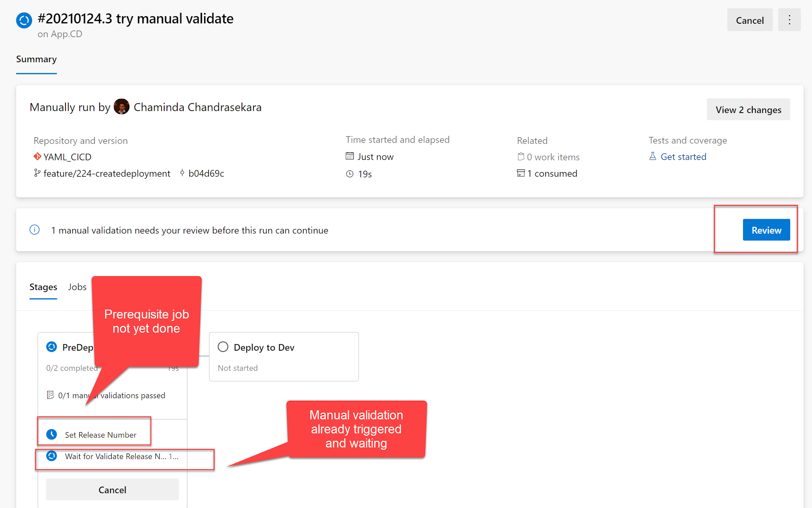
Task: Click the Get started link
Action: [x=683, y=157]
